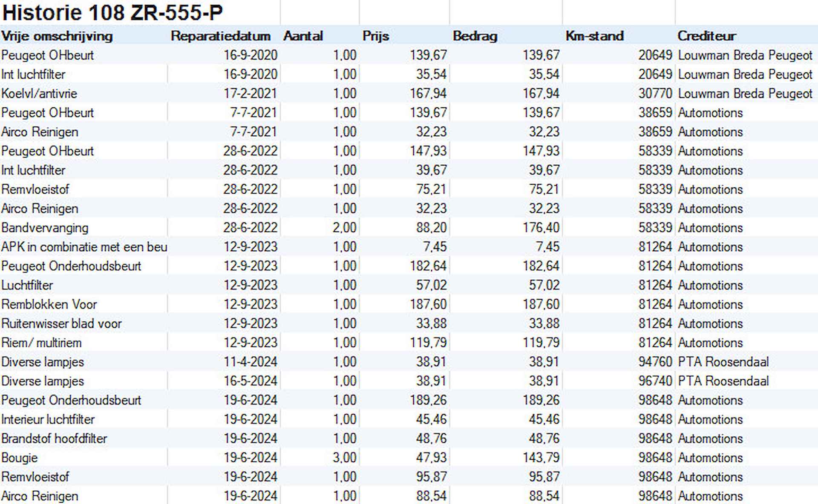Click the price 88,20
The height and width of the screenshot is (504, 818).
432,228
